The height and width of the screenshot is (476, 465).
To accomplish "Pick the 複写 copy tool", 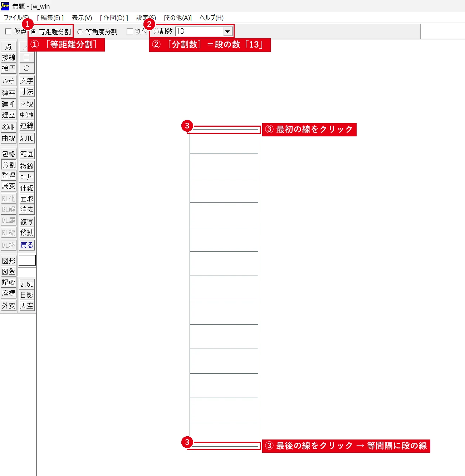I will click(27, 222).
